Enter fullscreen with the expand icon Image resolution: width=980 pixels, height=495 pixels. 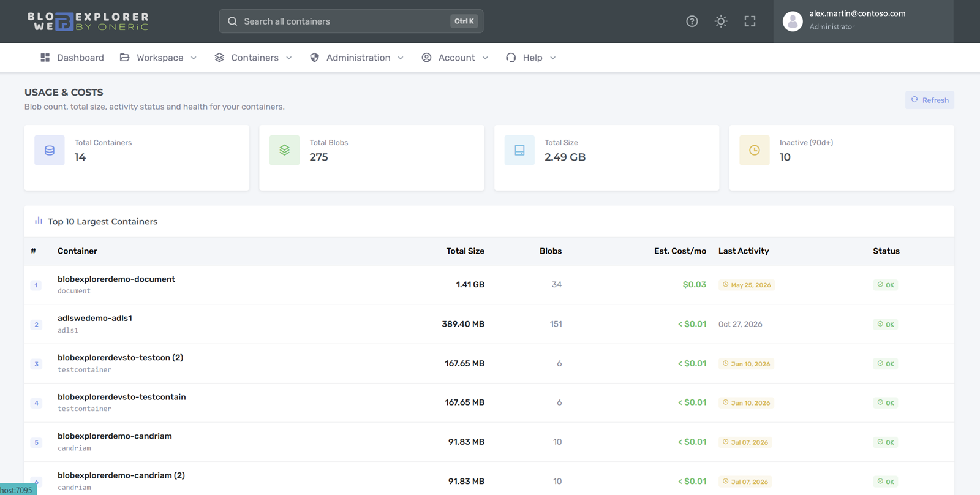tap(750, 21)
